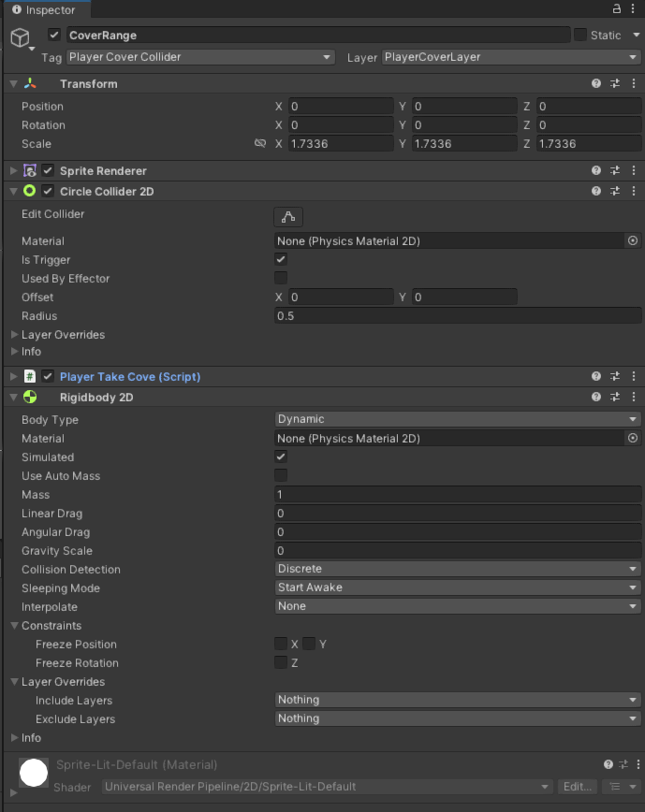The image size is (645, 812).
Task: Open Transform presets icon
Action: coord(615,83)
